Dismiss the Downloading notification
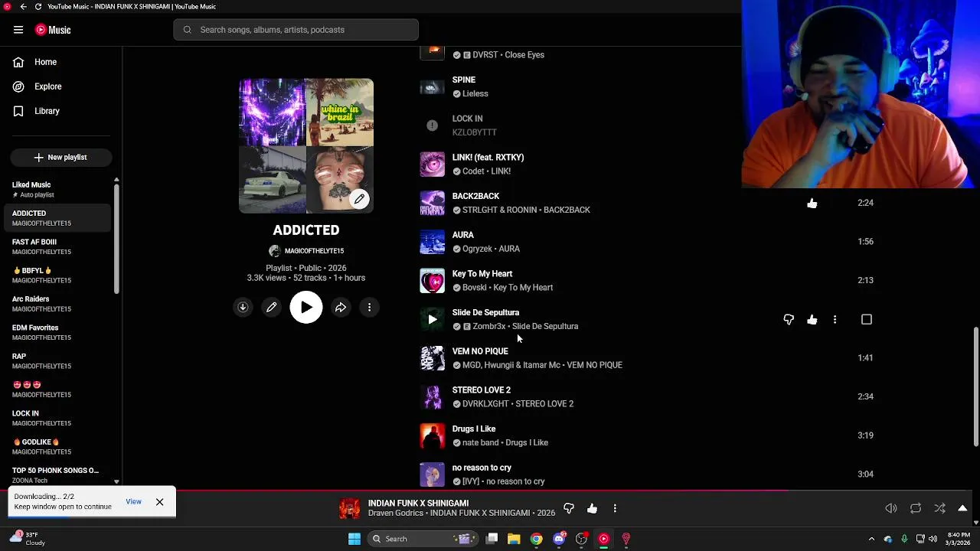Viewport: 980px width, 551px height. point(159,502)
